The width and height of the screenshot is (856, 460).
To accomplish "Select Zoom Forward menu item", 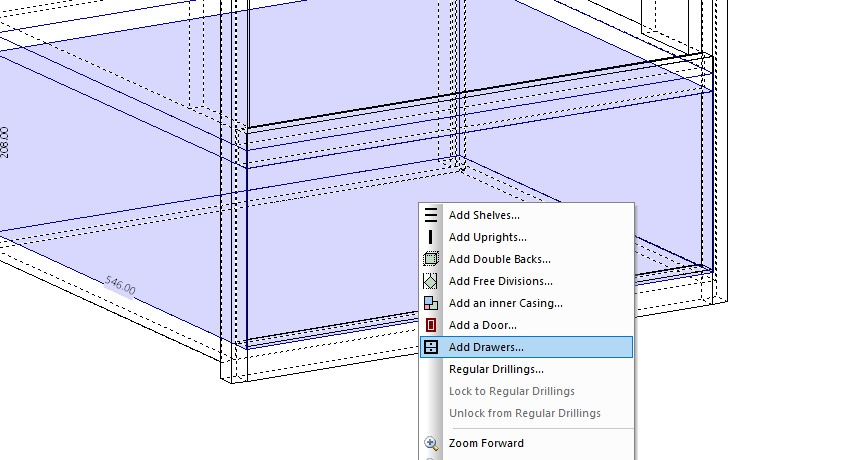I will 526,443.
